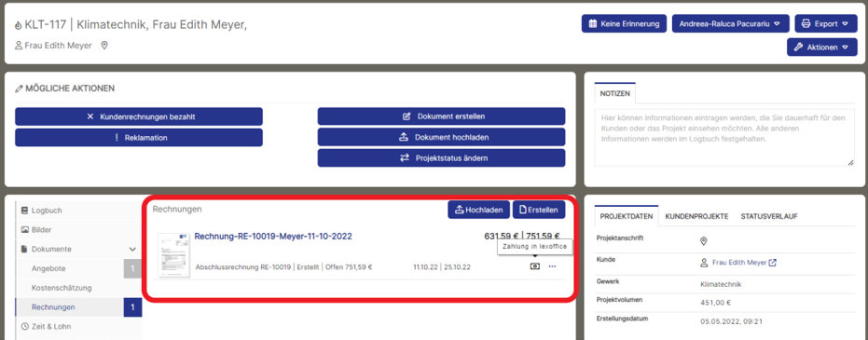The width and height of the screenshot is (868, 340).
Task: Click the Hochladen button in Rechnungen
Action: pos(479,210)
